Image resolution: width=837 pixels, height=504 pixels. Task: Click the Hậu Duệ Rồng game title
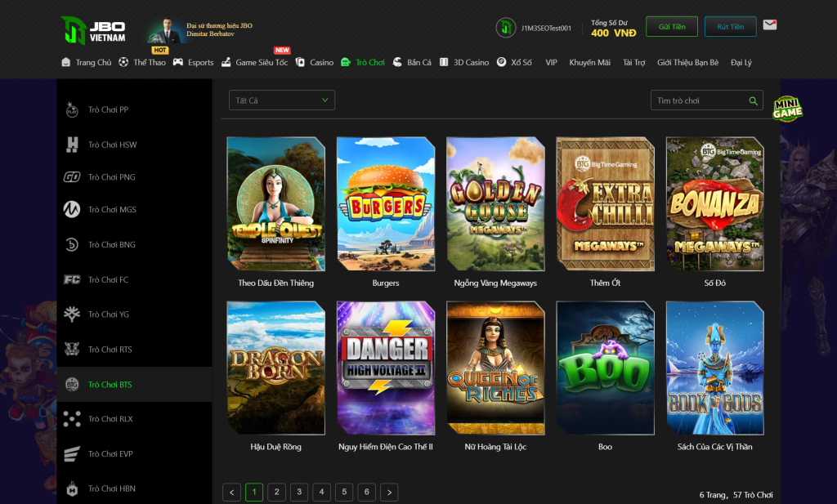276,447
